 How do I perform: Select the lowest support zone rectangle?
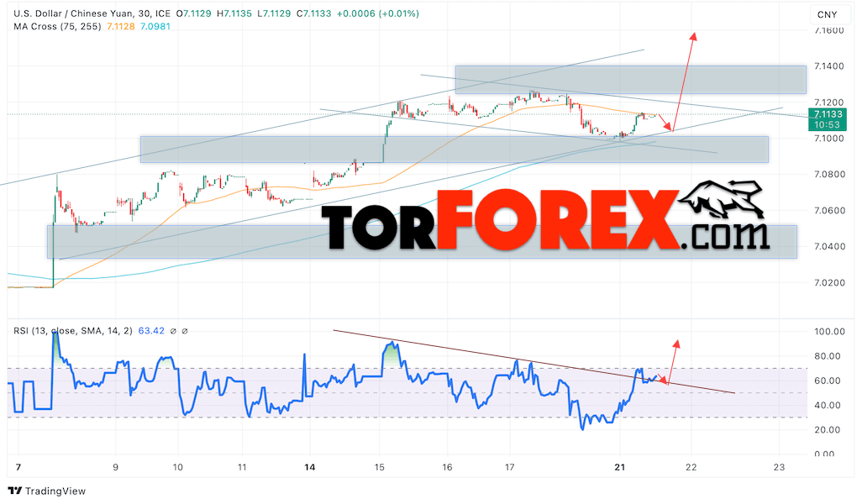(420, 241)
